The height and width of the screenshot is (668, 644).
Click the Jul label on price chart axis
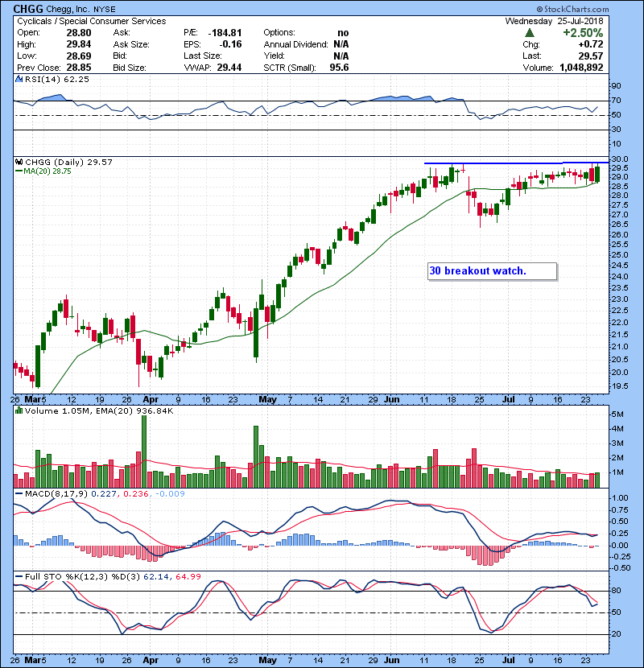[509, 400]
